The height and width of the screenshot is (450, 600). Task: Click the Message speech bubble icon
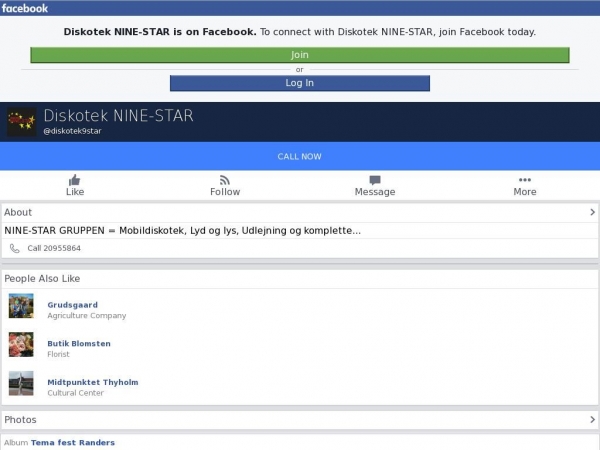[375, 180]
